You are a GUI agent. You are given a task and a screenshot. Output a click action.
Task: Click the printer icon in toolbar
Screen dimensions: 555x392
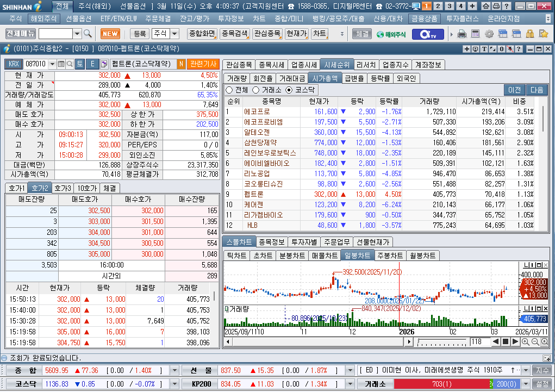(462, 34)
